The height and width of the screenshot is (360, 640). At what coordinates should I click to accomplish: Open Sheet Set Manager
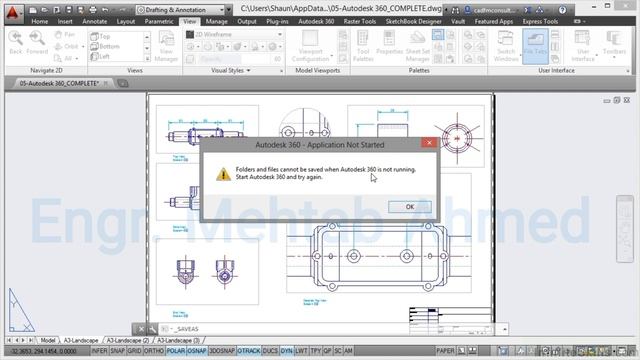tap(418, 47)
